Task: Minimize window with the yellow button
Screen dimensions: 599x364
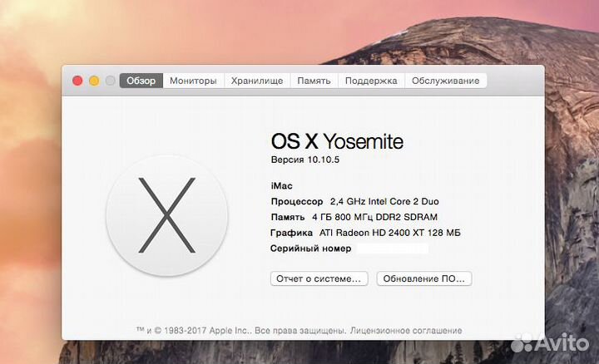Action: 94,81
